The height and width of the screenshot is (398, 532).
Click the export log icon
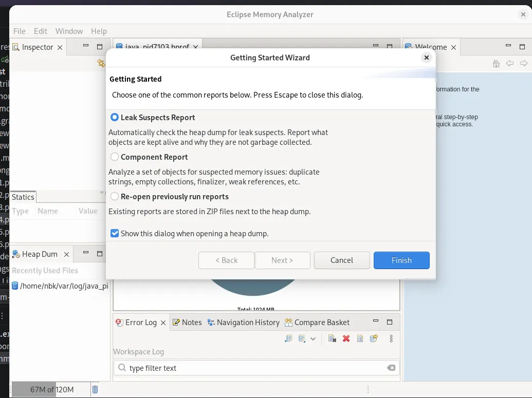point(288,338)
